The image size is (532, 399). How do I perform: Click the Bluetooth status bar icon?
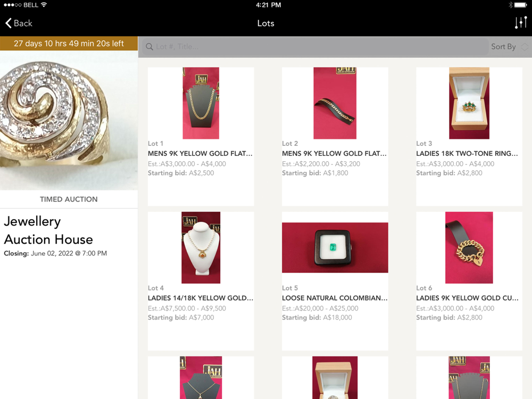510,5
